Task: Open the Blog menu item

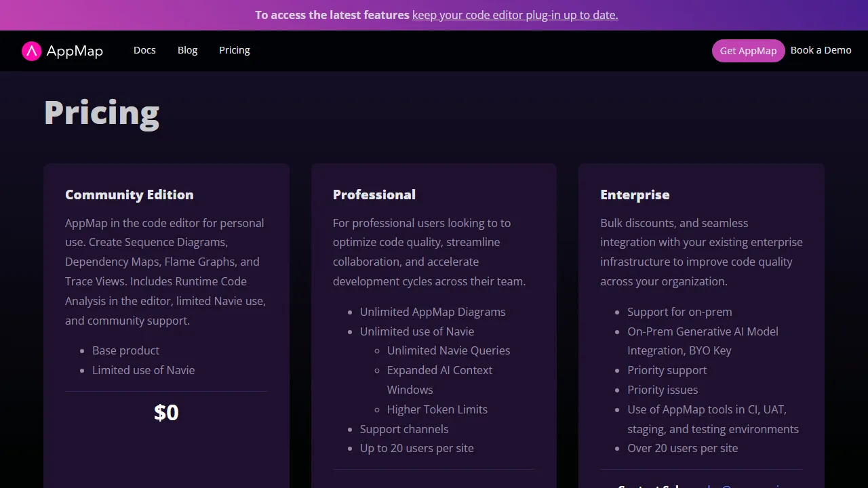Action: 188,50
